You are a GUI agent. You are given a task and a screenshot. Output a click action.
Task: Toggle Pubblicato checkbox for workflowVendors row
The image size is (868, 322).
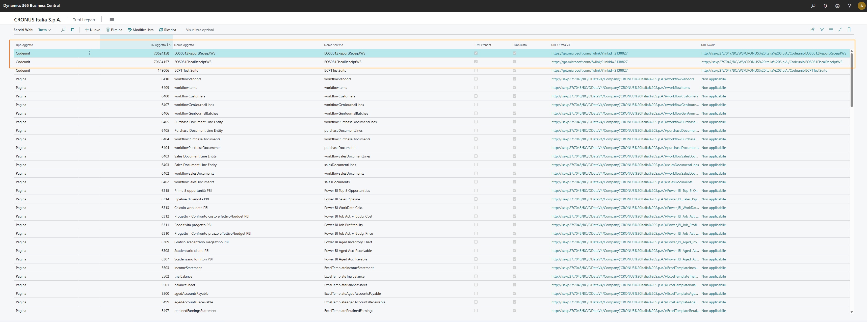pyautogui.click(x=514, y=79)
